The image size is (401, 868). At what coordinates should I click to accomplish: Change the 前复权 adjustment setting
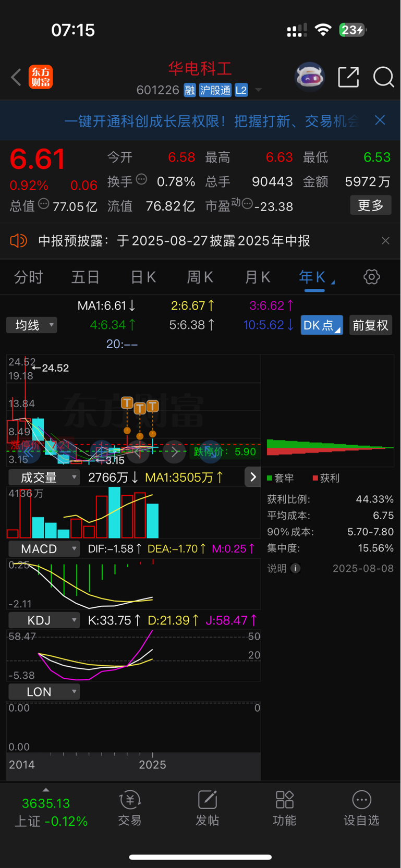pos(371,325)
